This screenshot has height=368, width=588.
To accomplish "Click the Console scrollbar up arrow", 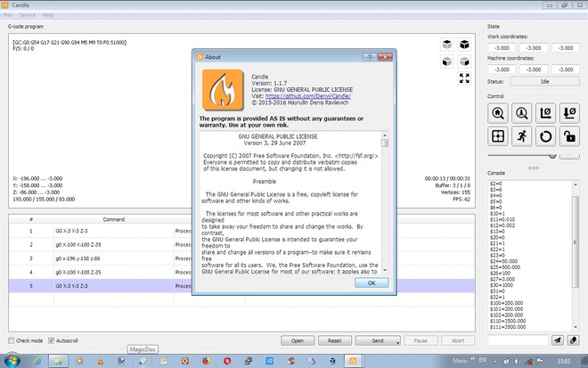I will coord(576,184).
